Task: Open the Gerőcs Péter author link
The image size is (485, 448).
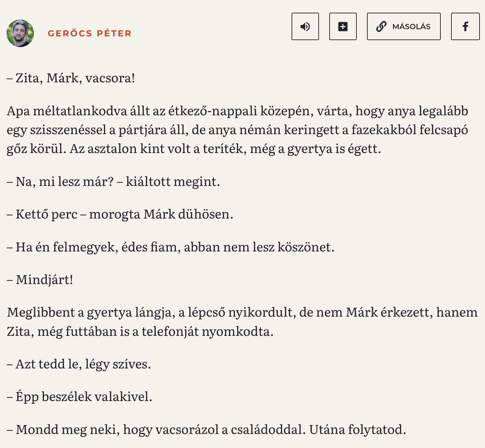Action: click(90, 33)
